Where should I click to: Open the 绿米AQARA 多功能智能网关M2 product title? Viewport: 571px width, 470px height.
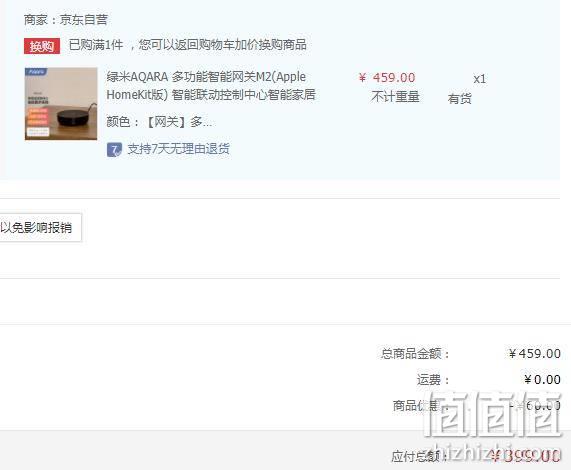(x=211, y=86)
